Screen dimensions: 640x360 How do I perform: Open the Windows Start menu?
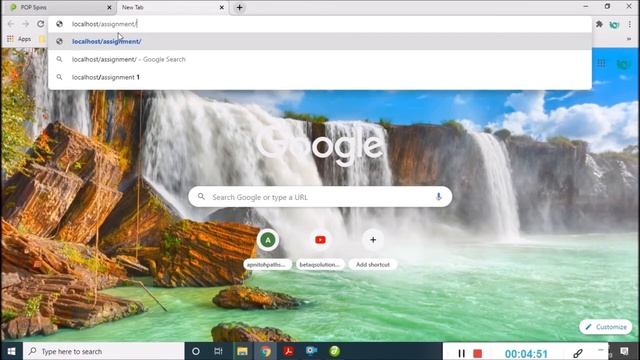(x=11, y=351)
